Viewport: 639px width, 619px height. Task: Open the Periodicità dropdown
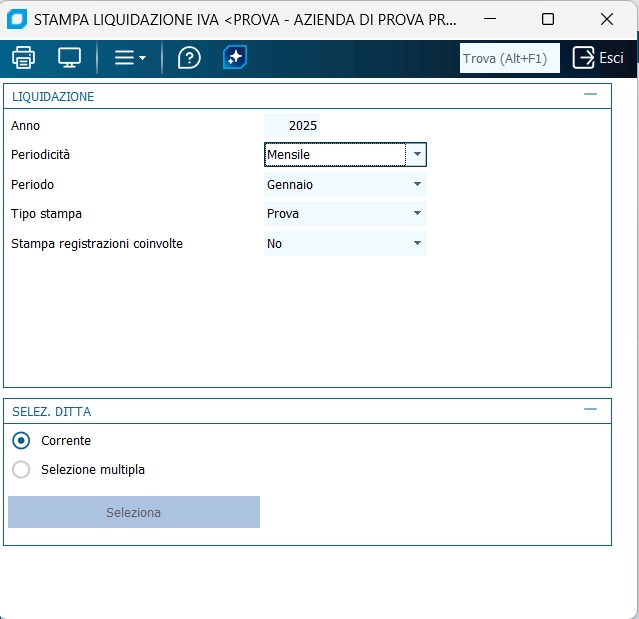click(x=416, y=155)
